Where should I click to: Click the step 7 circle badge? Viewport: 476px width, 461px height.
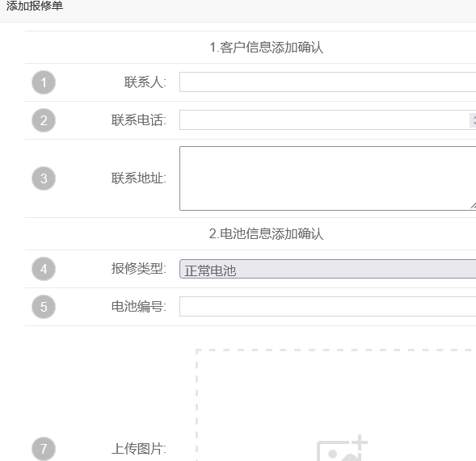(44, 449)
